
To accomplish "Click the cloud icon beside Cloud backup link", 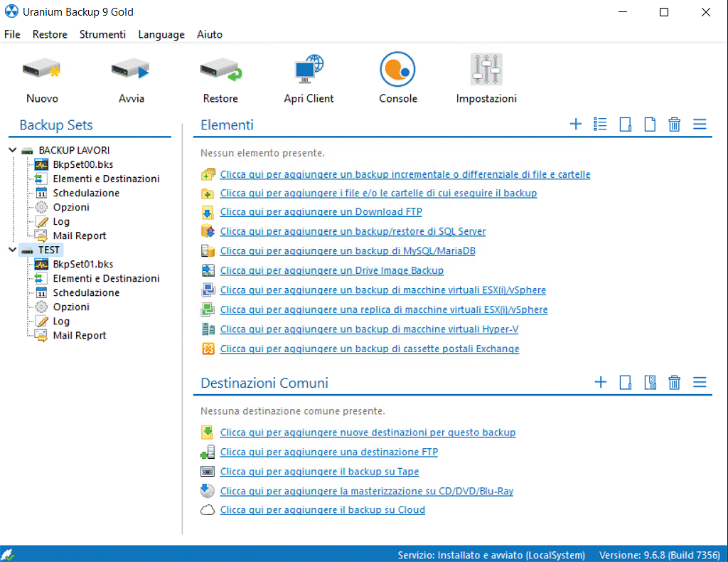I will pos(208,510).
